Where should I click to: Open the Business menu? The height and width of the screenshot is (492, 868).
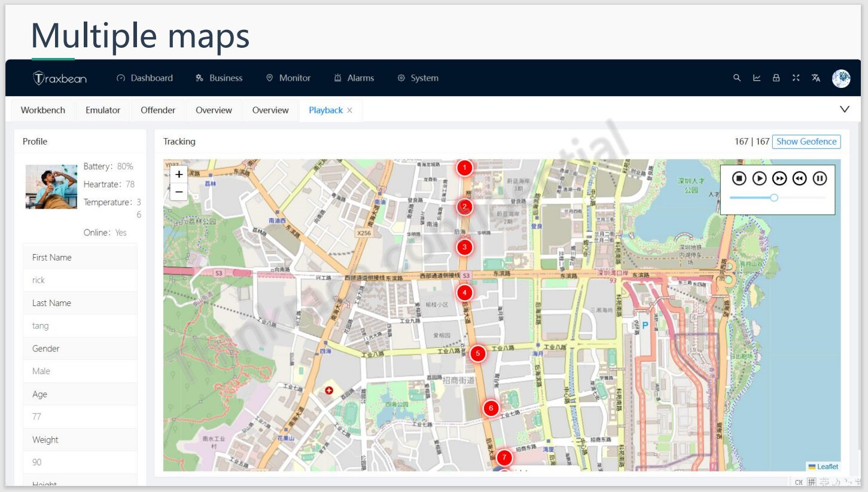(x=219, y=78)
